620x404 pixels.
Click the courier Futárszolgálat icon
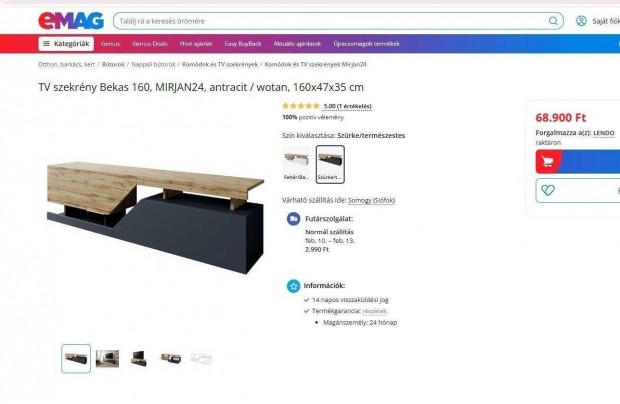pos(293,219)
